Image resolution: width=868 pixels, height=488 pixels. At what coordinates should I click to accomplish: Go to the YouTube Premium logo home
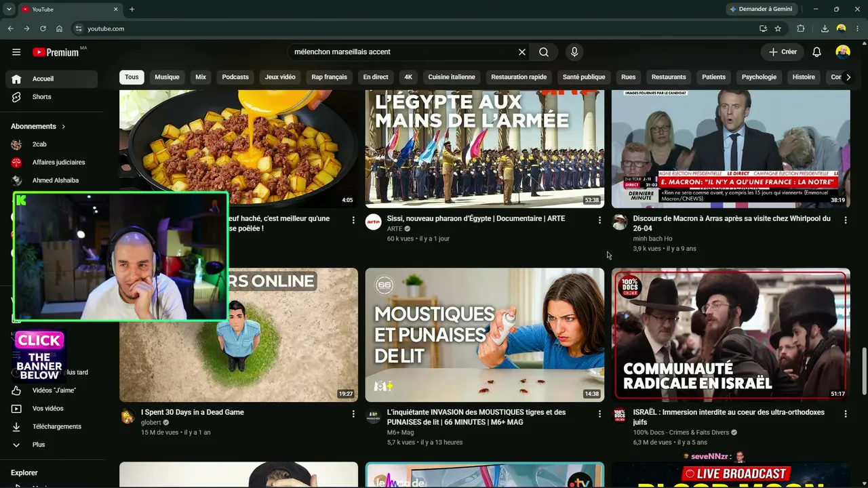pyautogui.click(x=57, y=52)
